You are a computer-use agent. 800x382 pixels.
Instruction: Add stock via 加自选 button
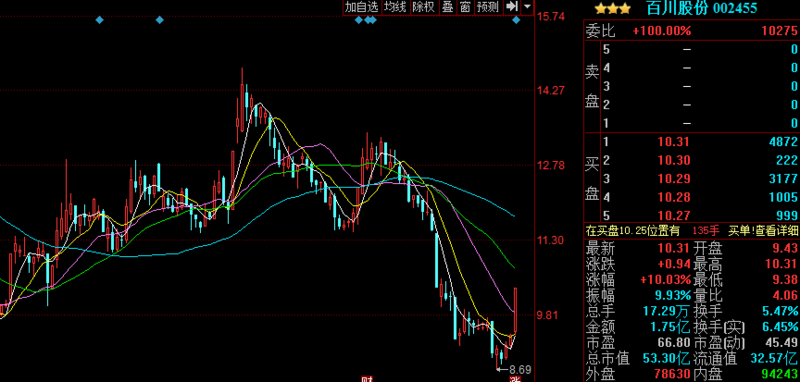(362, 7)
